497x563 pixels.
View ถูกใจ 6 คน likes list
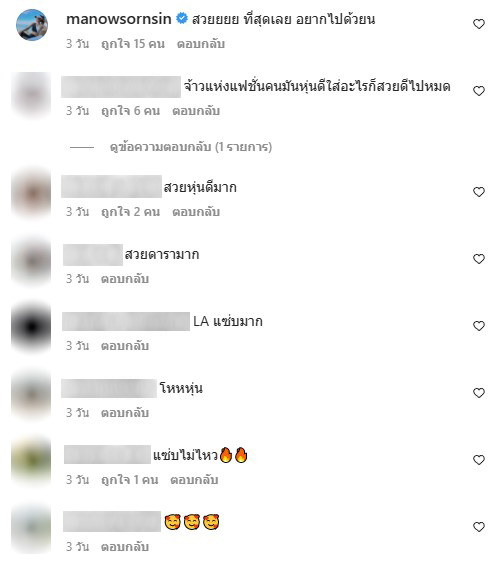(x=130, y=111)
